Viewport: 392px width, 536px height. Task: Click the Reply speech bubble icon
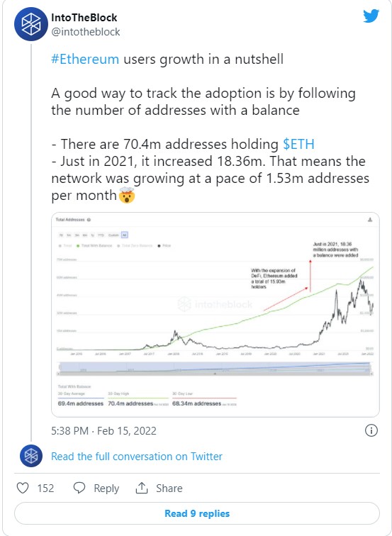pyautogui.click(x=79, y=488)
